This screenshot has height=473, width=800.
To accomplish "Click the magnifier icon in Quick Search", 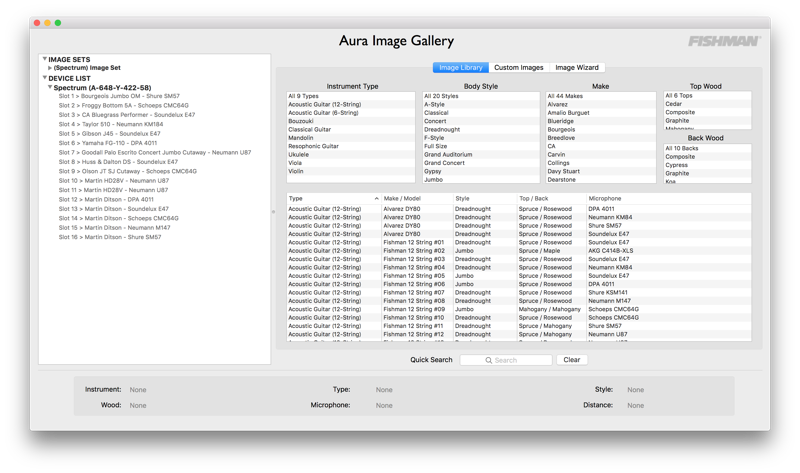I will point(488,360).
